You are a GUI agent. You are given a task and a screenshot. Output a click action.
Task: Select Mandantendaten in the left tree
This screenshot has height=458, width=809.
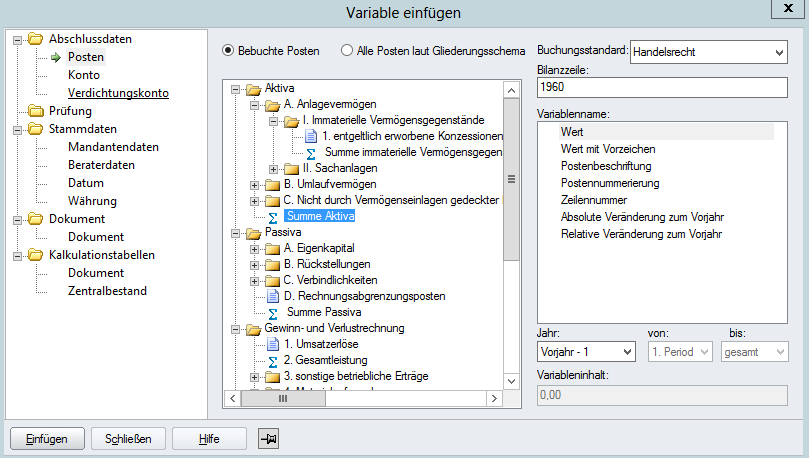click(x=113, y=147)
